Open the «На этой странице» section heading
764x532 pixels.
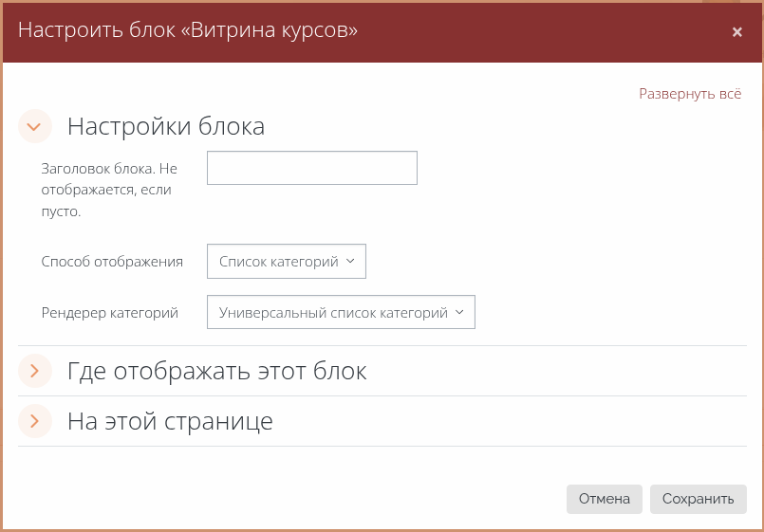[170, 421]
